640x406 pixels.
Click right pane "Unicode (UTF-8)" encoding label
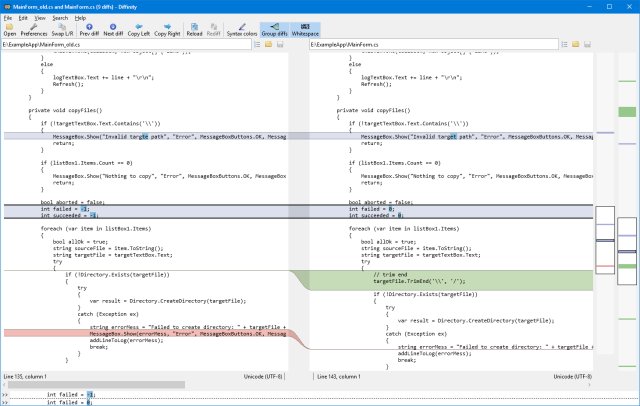click(x=573, y=377)
